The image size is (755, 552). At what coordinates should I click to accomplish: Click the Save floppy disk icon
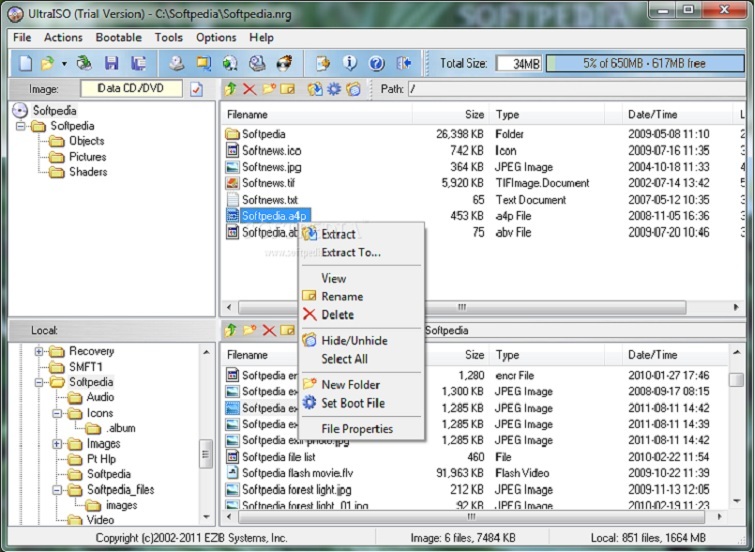(112, 63)
